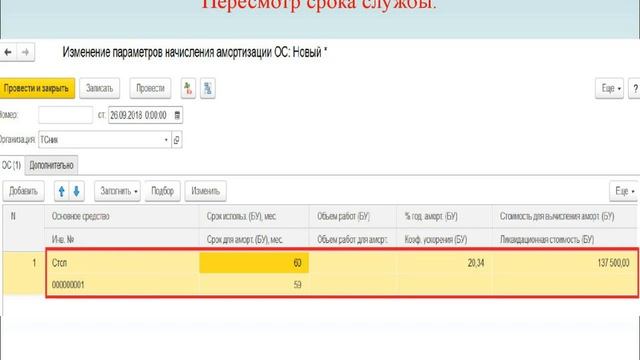Select the useful life cell '60'
640x360 pixels.
click(254, 263)
